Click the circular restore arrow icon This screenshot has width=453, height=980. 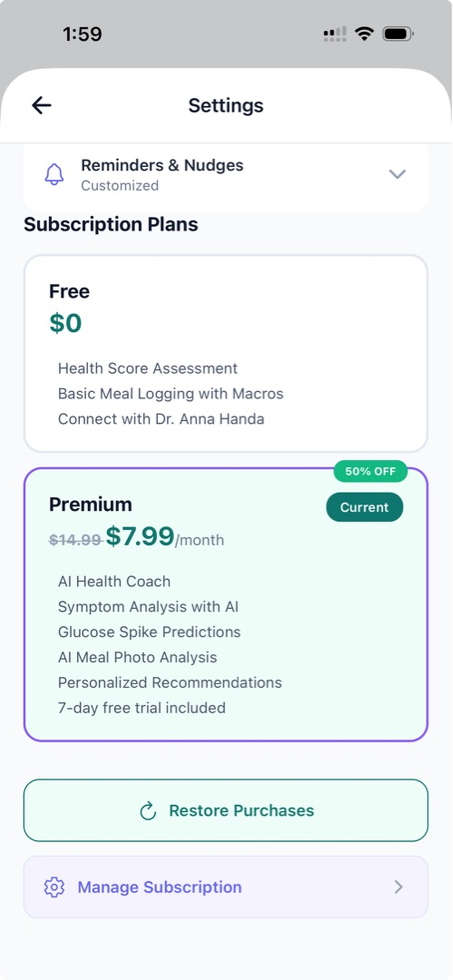click(148, 810)
